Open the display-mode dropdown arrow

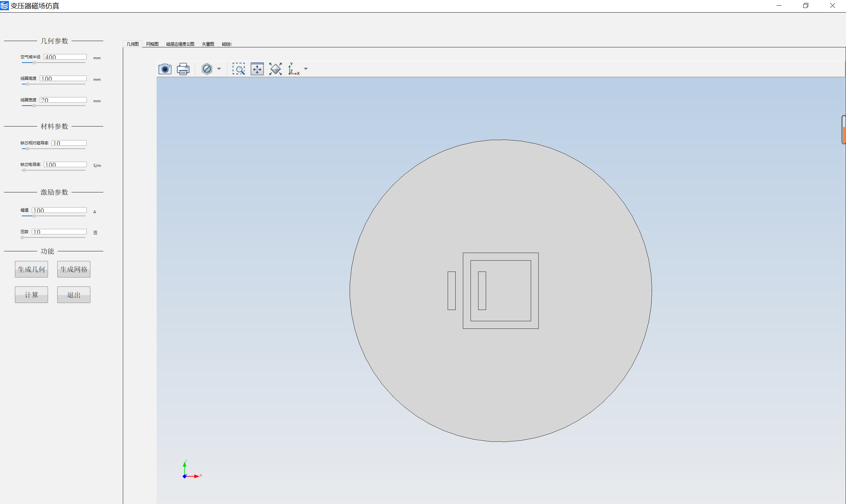click(x=219, y=69)
